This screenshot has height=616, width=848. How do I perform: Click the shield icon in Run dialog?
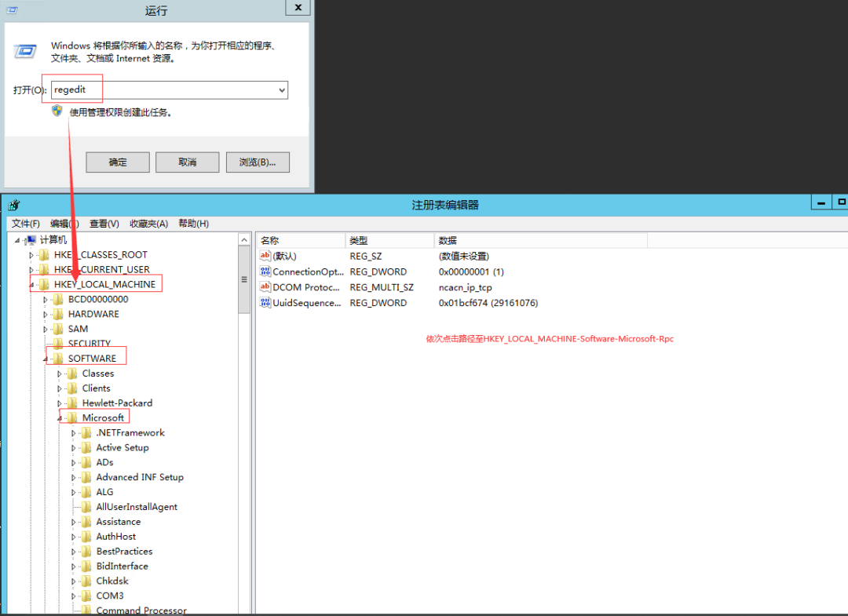click(57, 111)
